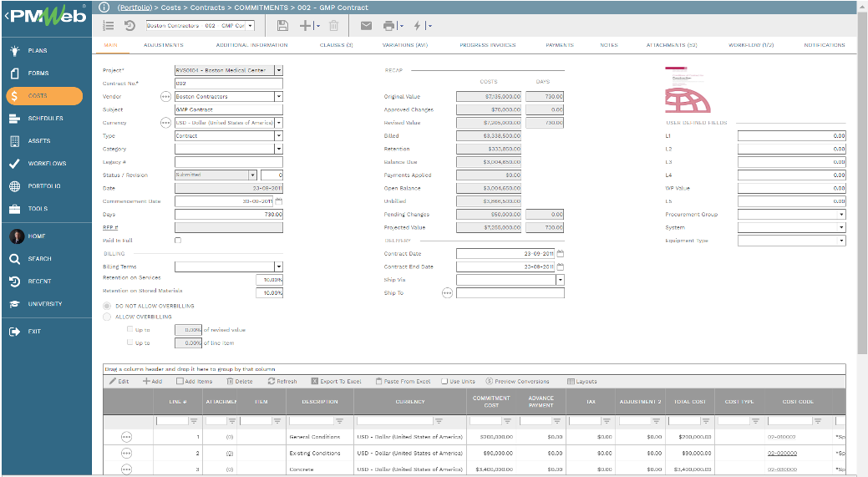Open University in the sidebar
Screen dimensions: 868x477
coord(47,304)
